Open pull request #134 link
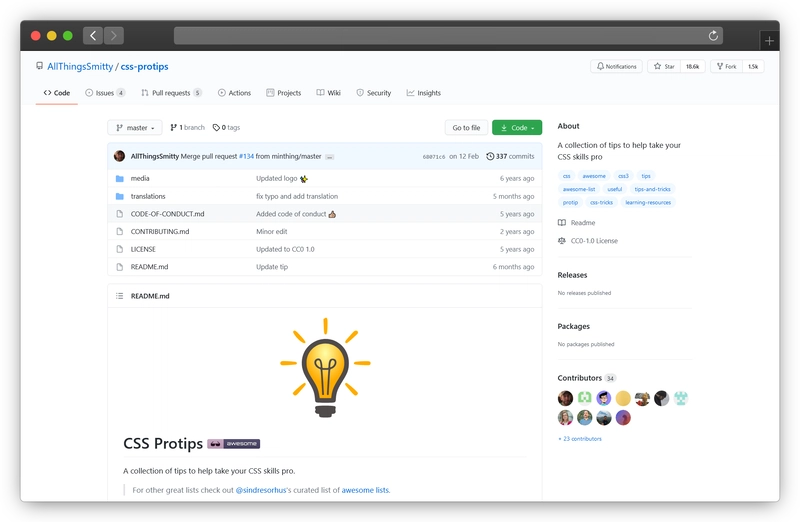 (246, 157)
